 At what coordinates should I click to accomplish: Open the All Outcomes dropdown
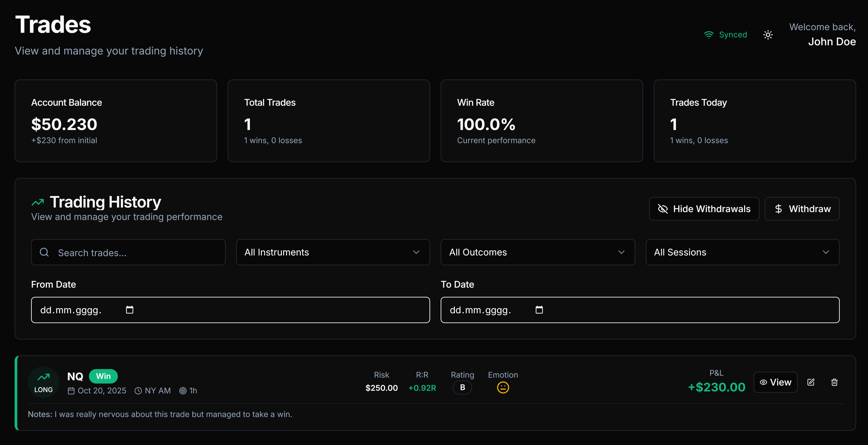(x=538, y=252)
